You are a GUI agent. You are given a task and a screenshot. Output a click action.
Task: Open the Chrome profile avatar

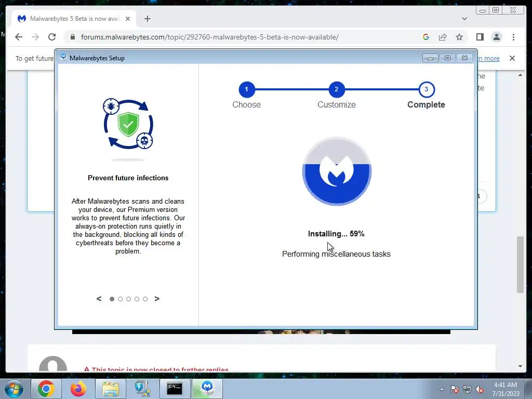pos(497,37)
